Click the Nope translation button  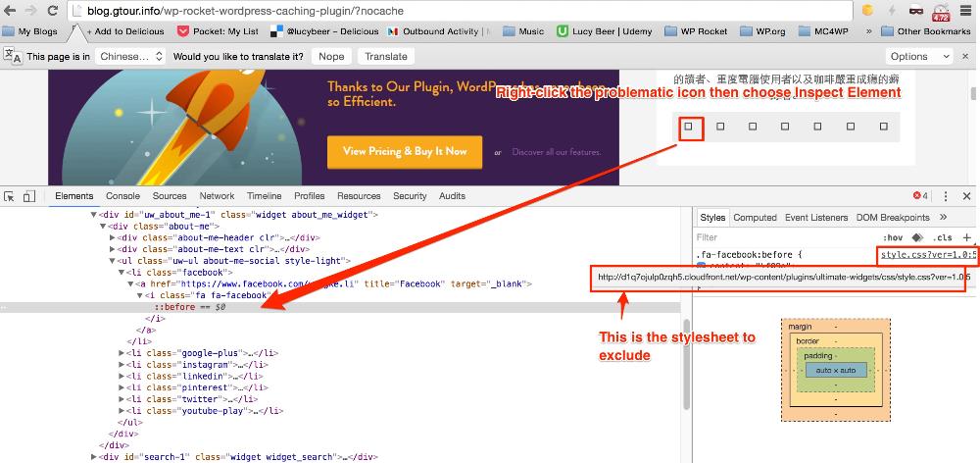click(x=331, y=56)
